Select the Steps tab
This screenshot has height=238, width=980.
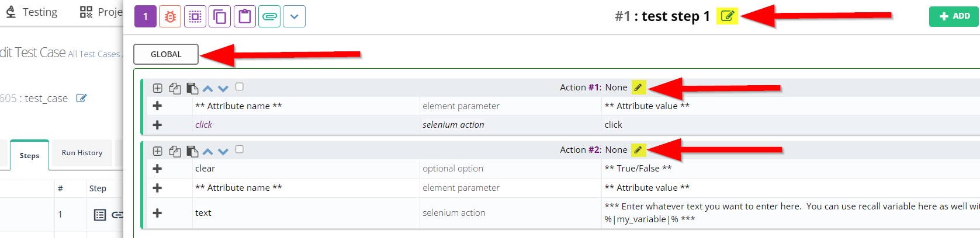pyautogui.click(x=29, y=155)
